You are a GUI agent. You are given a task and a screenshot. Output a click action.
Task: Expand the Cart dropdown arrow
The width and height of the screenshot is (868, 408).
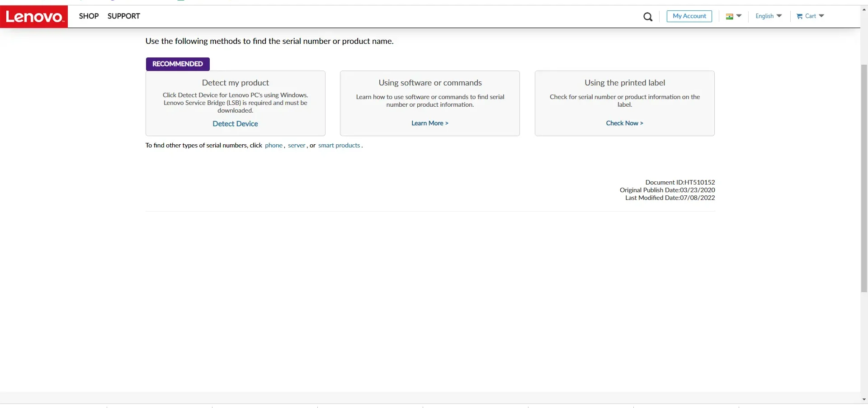(821, 16)
